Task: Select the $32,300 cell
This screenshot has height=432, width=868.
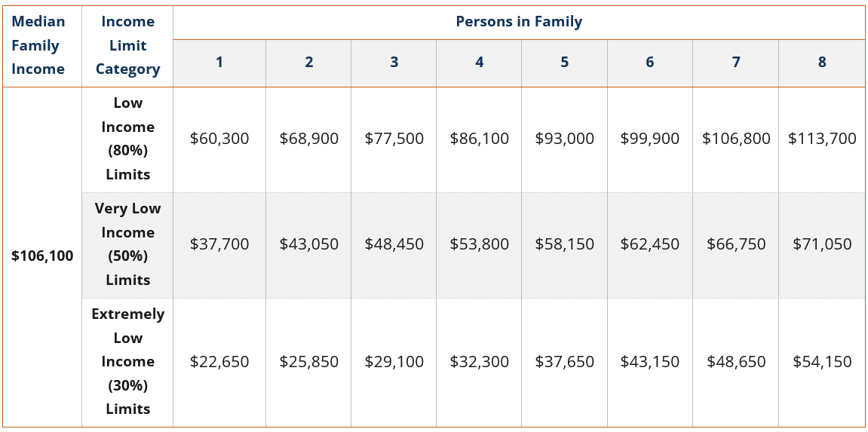Action: pyautogui.click(x=479, y=362)
